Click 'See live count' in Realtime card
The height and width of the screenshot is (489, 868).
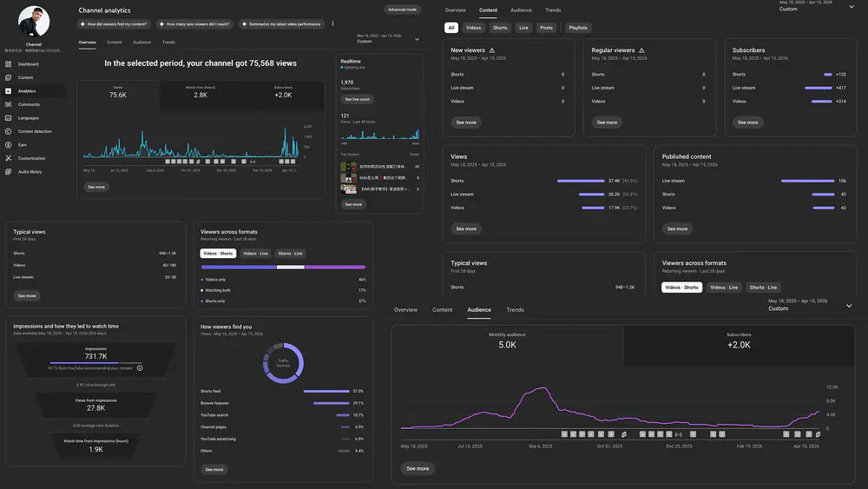357,99
